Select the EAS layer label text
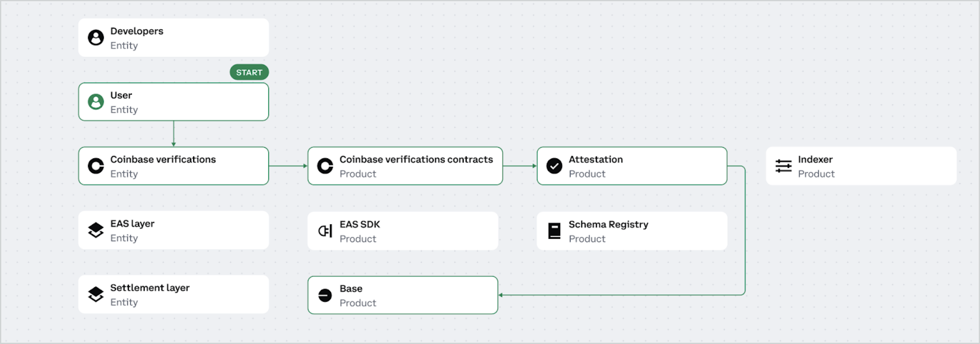980x344 pixels. tap(132, 224)
